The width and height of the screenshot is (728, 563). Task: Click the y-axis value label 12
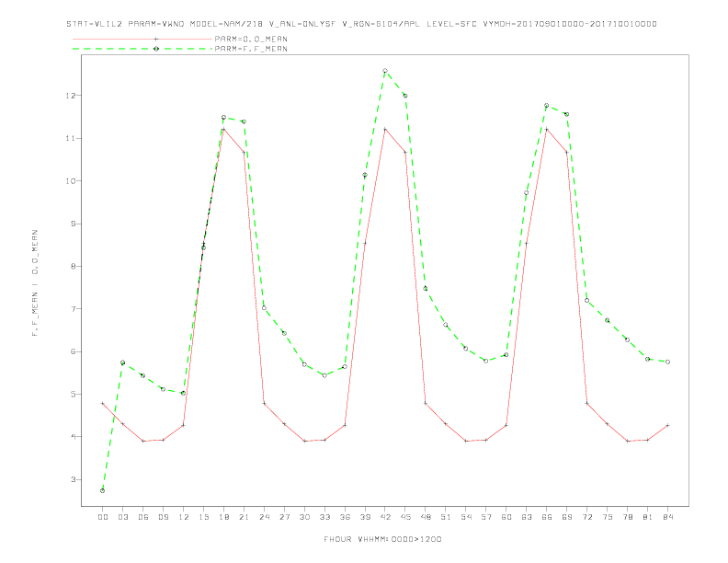click(71, 96)
